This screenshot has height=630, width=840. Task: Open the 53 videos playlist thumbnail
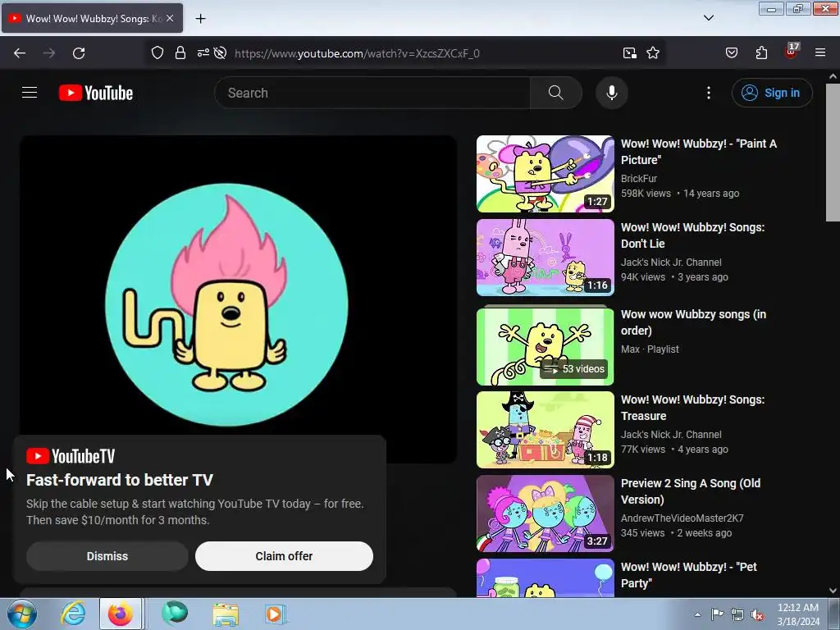pos(546,346)
